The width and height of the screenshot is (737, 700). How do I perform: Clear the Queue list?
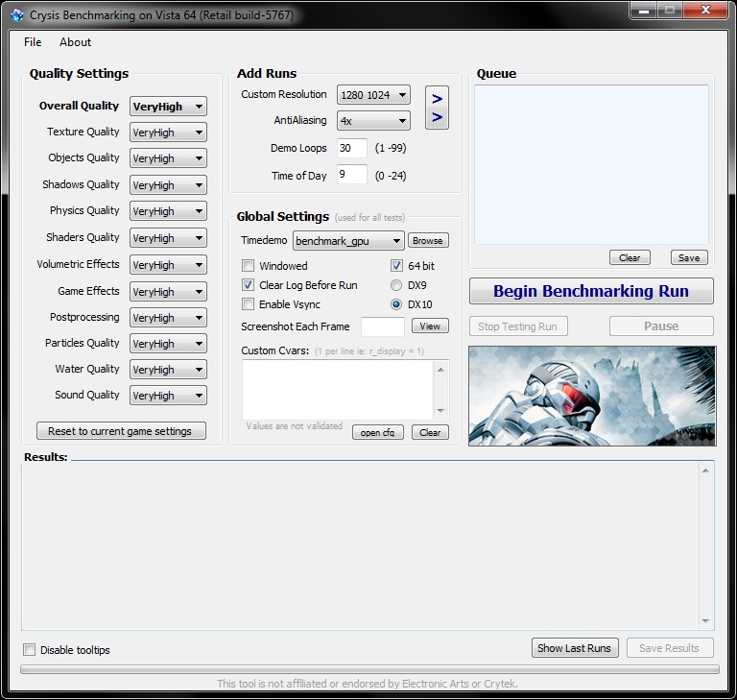pyautogui.click(x=630, y=257)
